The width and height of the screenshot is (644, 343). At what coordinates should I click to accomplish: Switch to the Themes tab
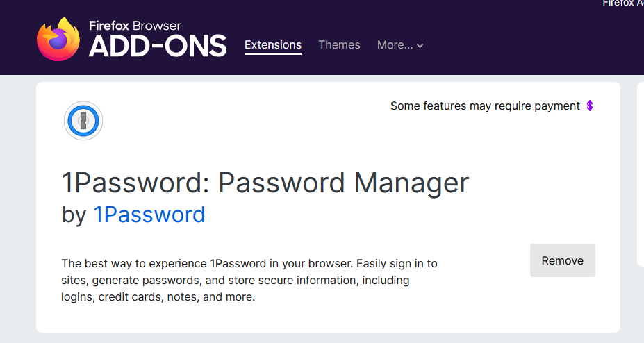point(339,45)
